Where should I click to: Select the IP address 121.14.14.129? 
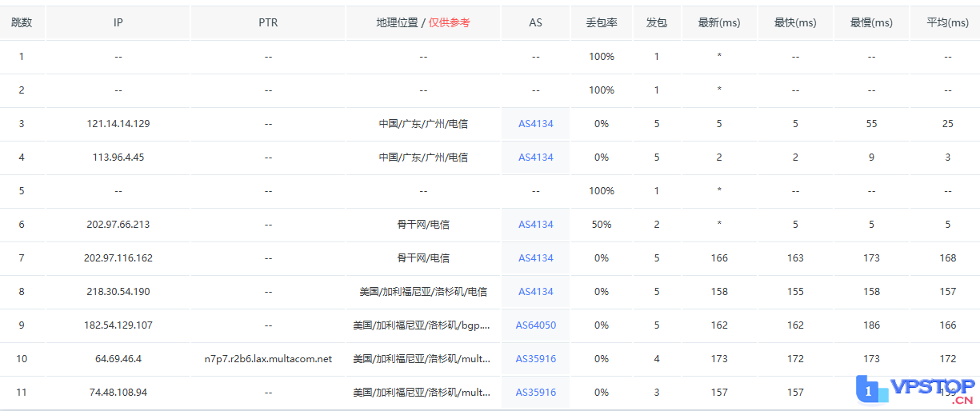click(118, 124)
